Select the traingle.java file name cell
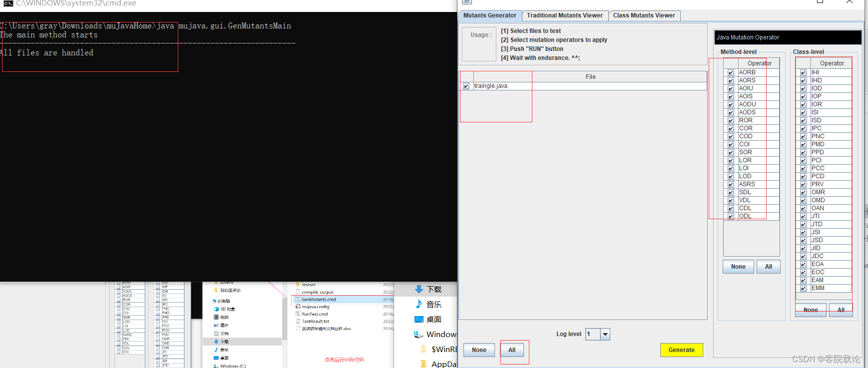This screenshot has height=368, width=868. pyautogui.click(x=590, y=86)
